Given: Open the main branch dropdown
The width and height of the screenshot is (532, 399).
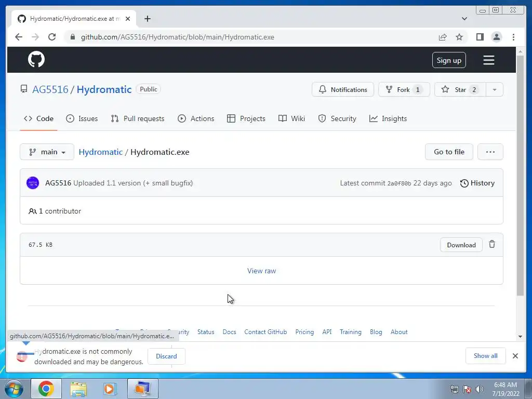Looking at the screenshot, I should click(47, 152).
